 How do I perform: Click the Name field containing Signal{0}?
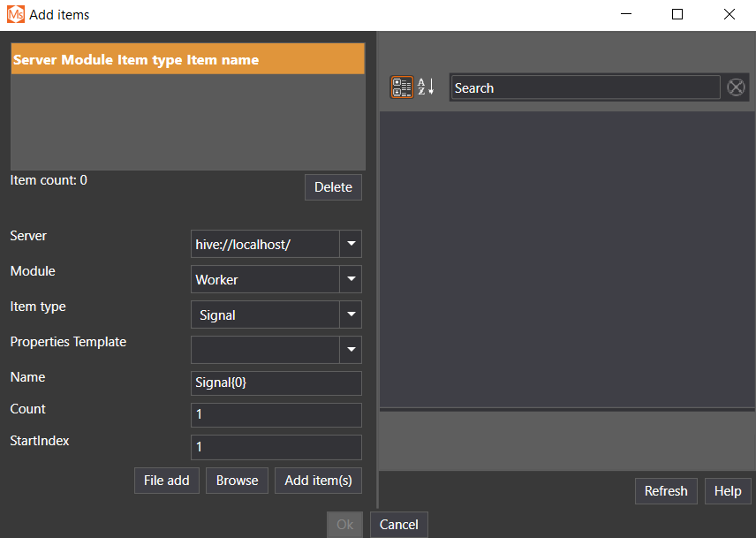point(276,383)
